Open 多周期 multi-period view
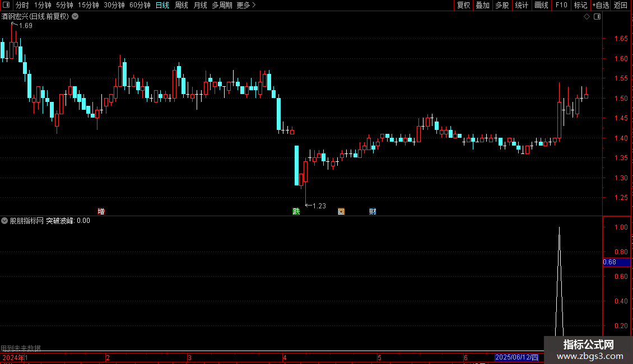This screenshot has height=364, width=633. [222, 5]
